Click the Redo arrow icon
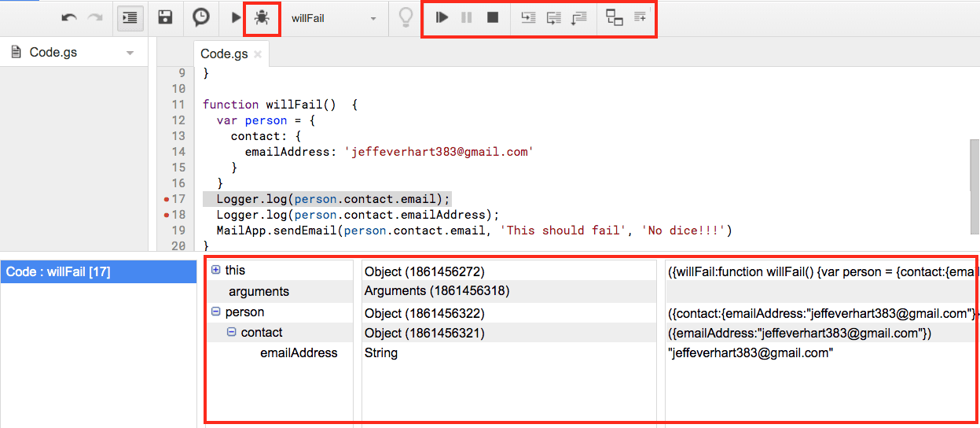 95,17
